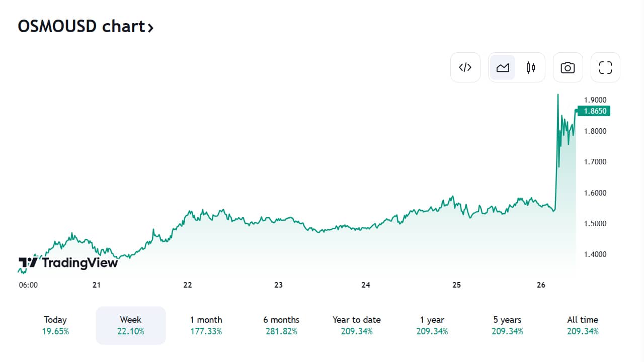Select the 1 month range
The image size is (644, 362).
206,325
